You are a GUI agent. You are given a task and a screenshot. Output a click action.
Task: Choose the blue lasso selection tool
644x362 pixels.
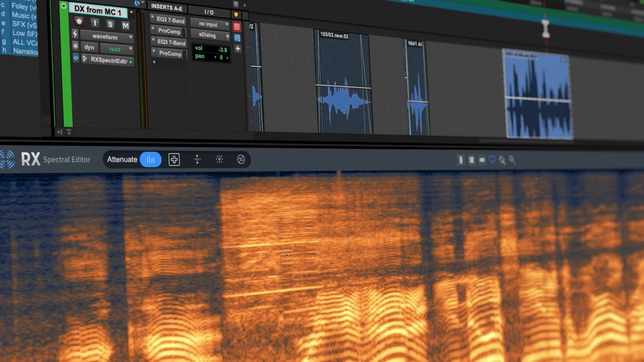(492, 160)
